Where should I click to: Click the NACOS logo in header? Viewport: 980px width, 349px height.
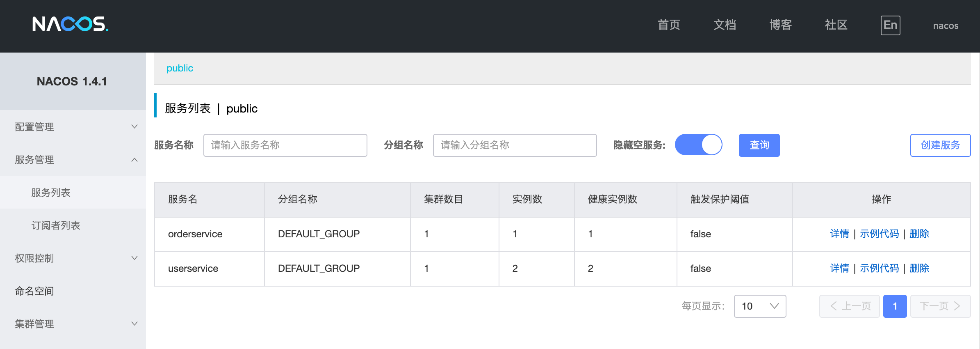70,25
